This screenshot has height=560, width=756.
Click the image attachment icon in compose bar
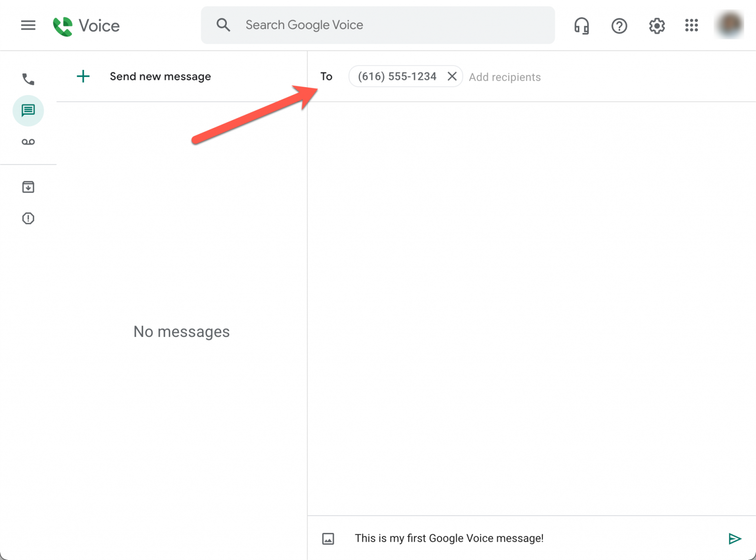pos(328,538)
